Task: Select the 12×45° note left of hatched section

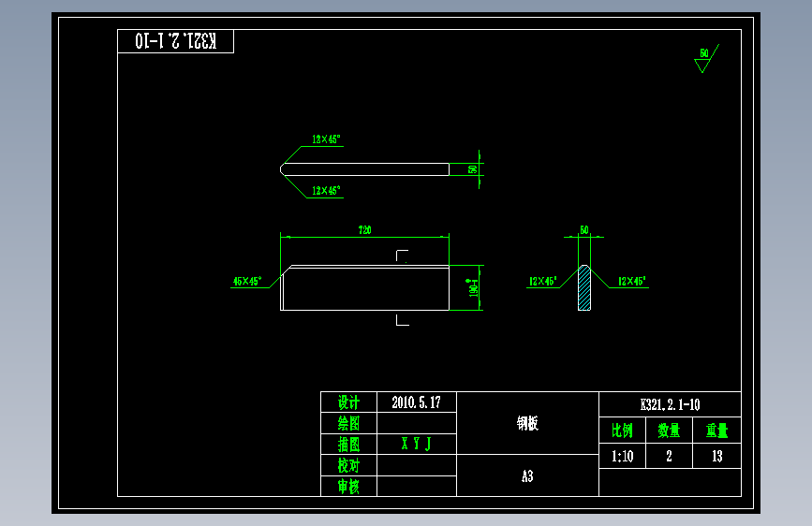Action: click(x=542, y=281)
